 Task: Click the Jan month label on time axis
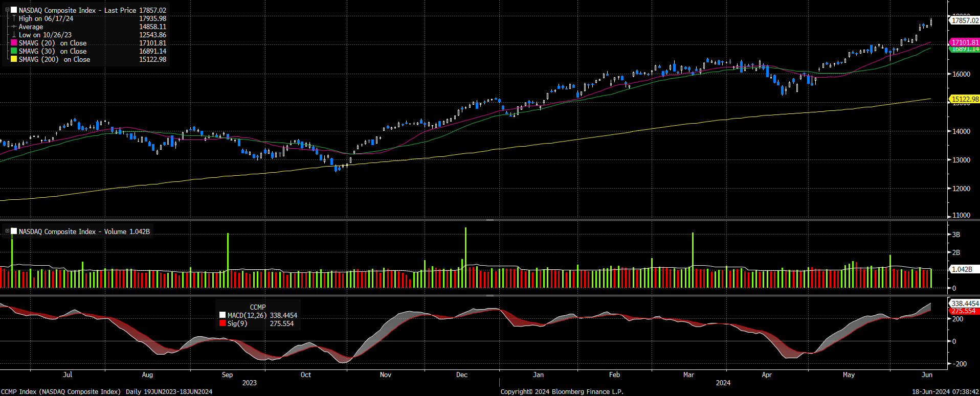tap(539, 375)
